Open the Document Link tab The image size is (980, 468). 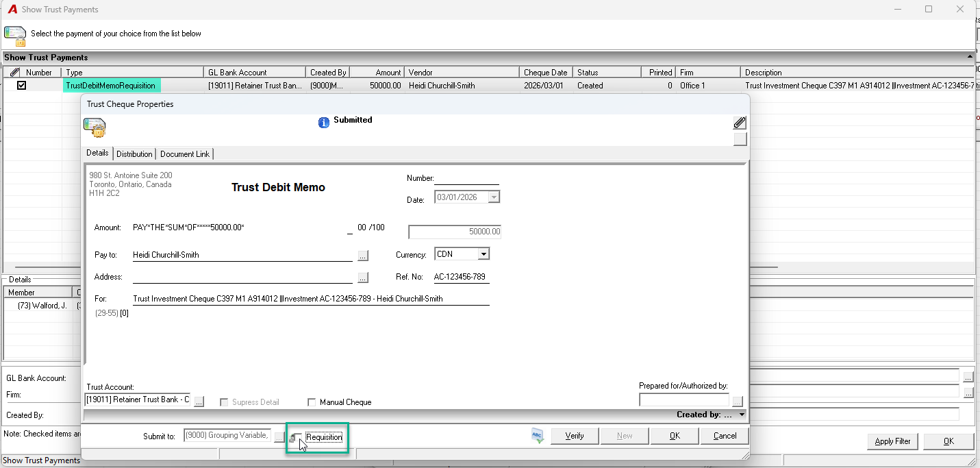pyautogui.click(x=185, y=154)
